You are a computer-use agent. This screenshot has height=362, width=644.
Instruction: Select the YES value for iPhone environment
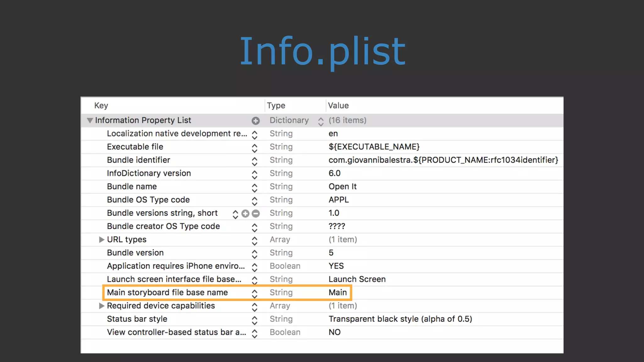[x=336, y=266]
